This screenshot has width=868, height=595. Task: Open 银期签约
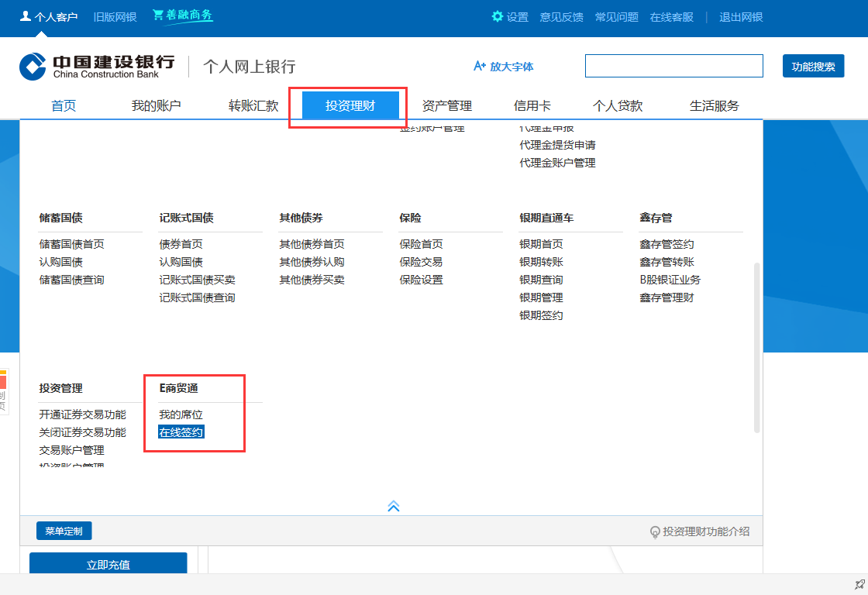point(541,315)
